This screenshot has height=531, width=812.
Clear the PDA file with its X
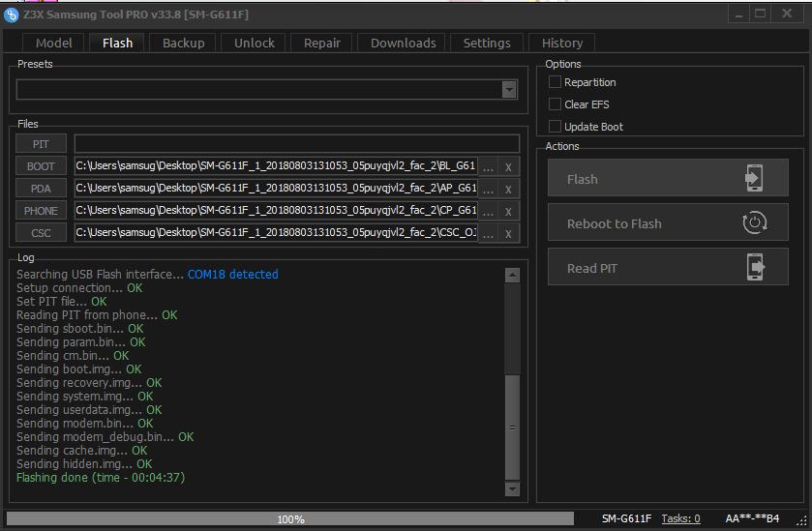tap(508, 189)
